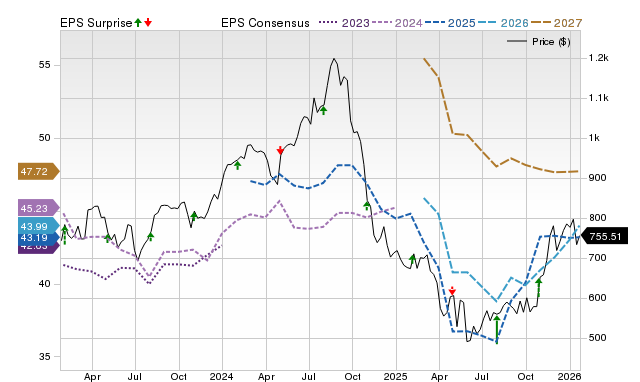Click the green surprise arrow near November 2025
The height and width of the screenshot is (382, 640).
pos(539,287)
